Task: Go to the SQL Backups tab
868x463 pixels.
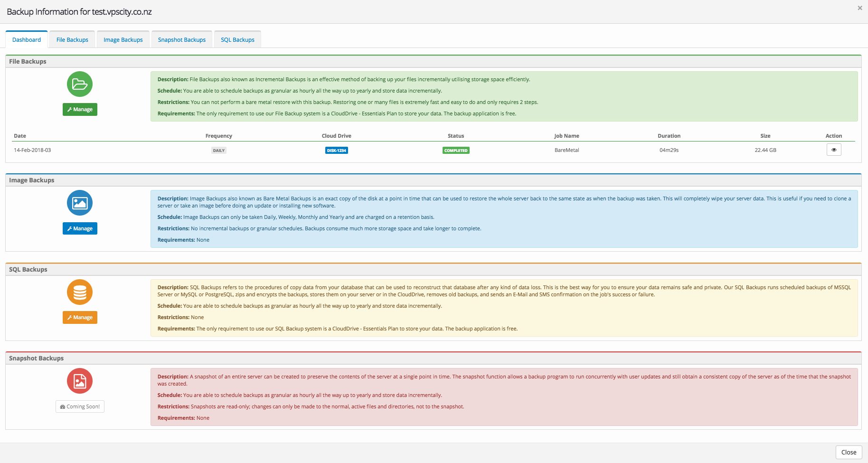Action: 237,40
